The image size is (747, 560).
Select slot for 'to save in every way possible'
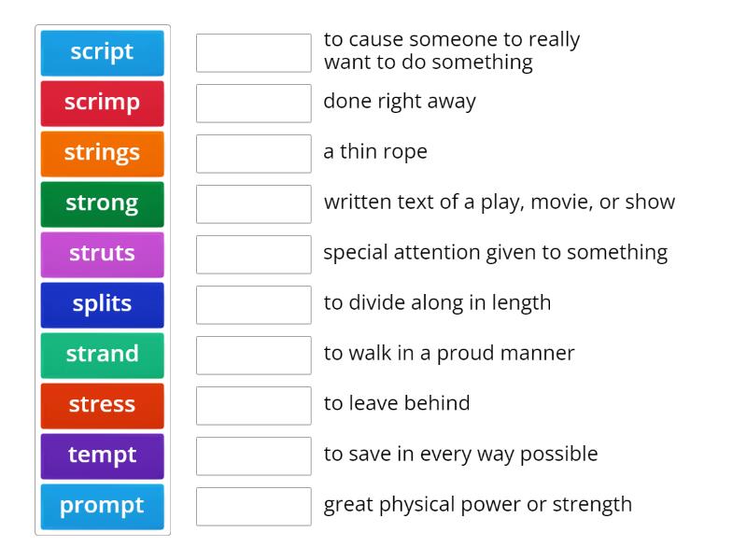(253, 455)
